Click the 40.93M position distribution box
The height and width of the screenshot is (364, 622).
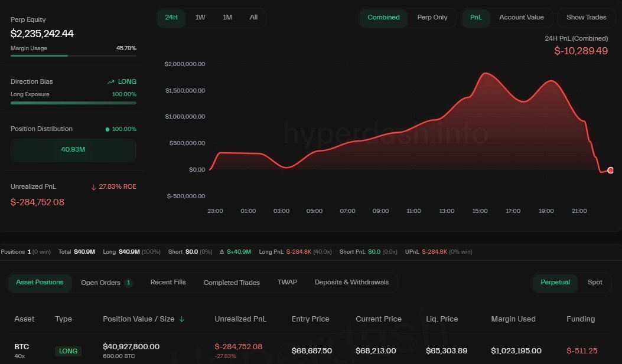(73, 150)
